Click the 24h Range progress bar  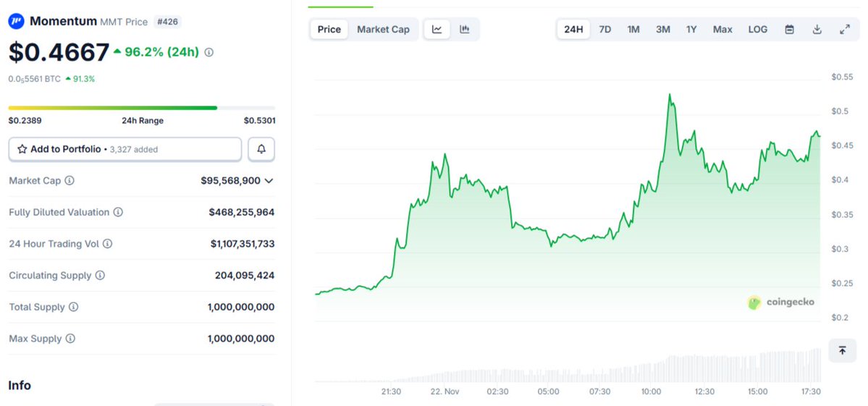(x=142, y=108)
